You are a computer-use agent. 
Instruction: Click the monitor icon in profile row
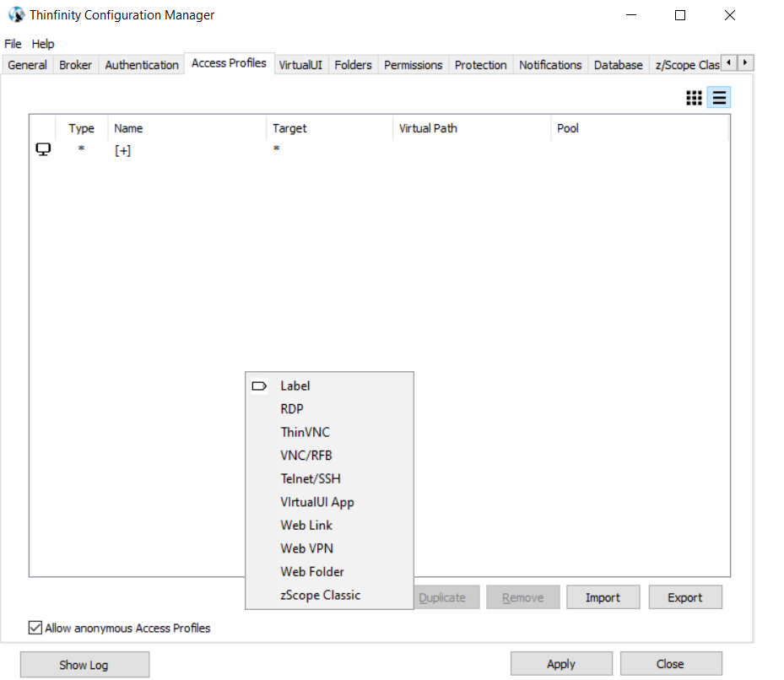[44, 149]
